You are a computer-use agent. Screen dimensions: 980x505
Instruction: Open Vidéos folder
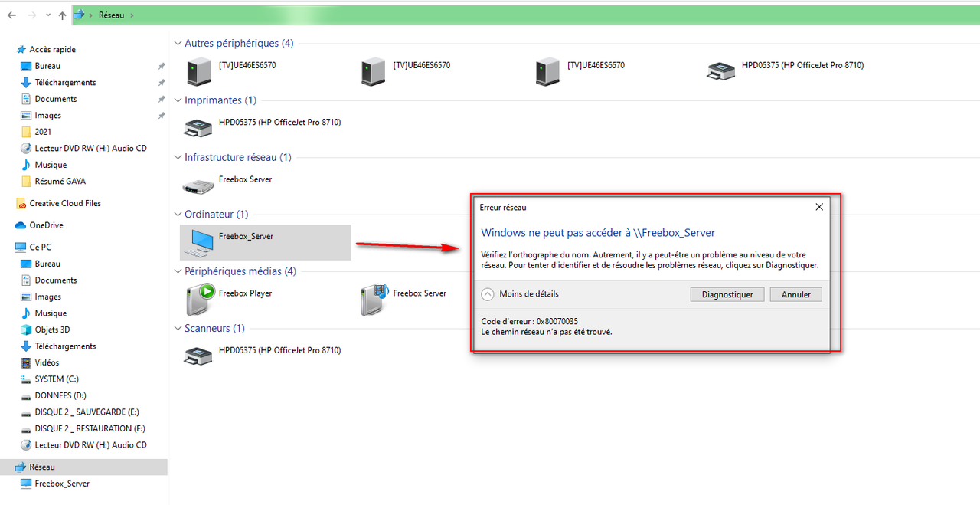[x=47, y=362]
